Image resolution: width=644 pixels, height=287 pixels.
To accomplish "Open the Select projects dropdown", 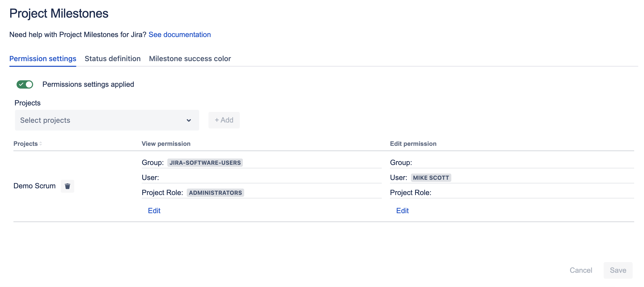I will point(107,120).
